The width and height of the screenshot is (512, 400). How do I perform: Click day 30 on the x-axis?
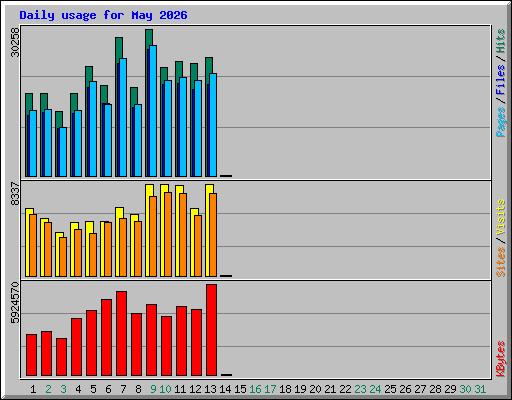[x=465, y=389]
